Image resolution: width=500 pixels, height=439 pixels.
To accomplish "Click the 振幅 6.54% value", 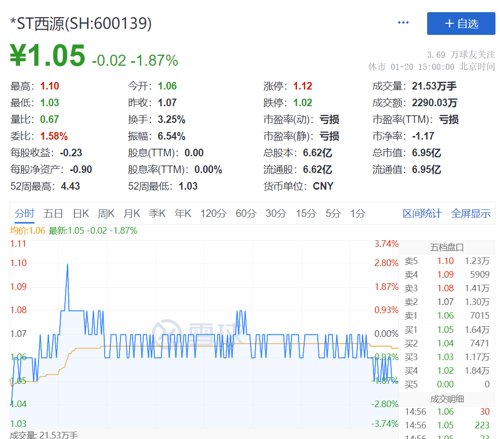I will pyautogui.click(x=171, y=136).
